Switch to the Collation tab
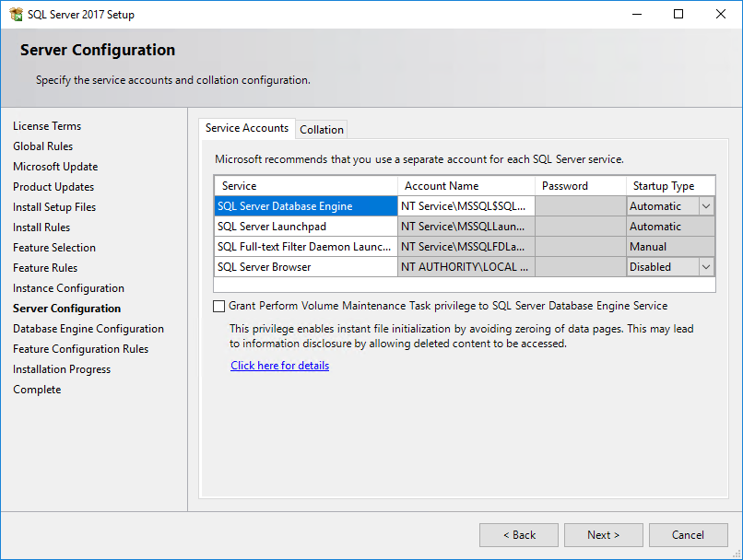Viewport: 743px width, 560px height. point(322,130)
